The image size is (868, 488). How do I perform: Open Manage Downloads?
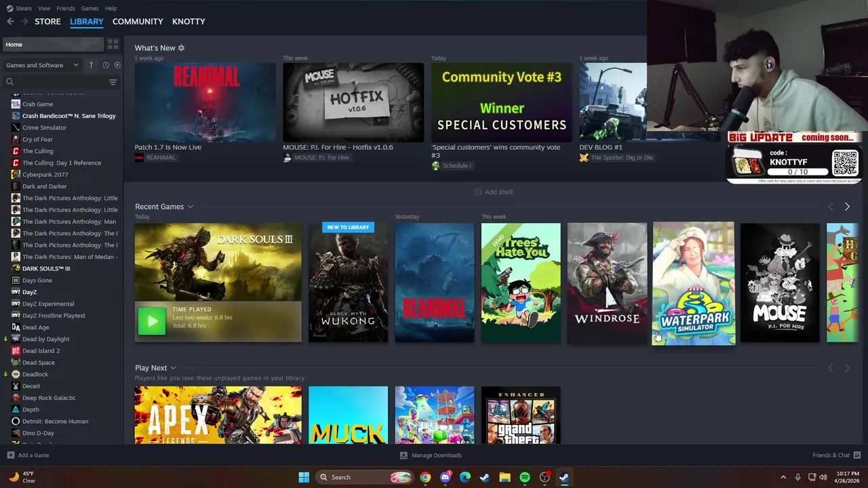point(431,455)
